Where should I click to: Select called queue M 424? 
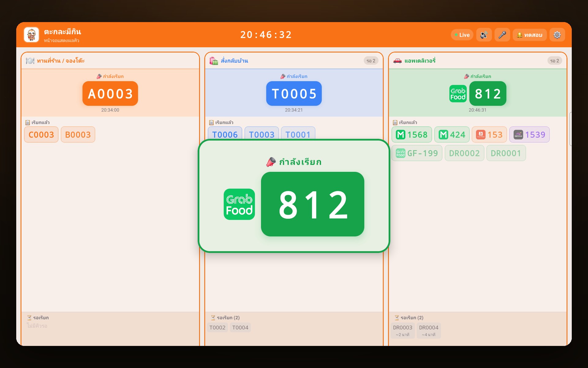click(452, 135)
